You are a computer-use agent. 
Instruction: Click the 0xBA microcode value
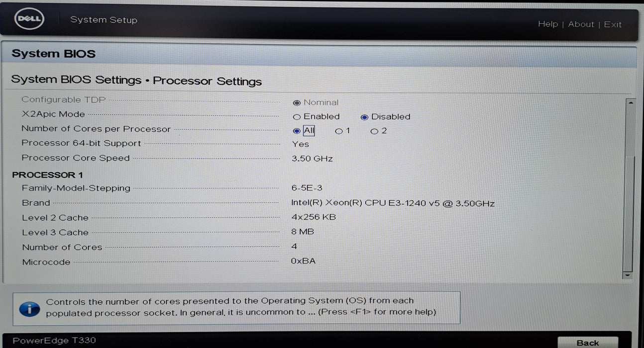coord(303,261)
